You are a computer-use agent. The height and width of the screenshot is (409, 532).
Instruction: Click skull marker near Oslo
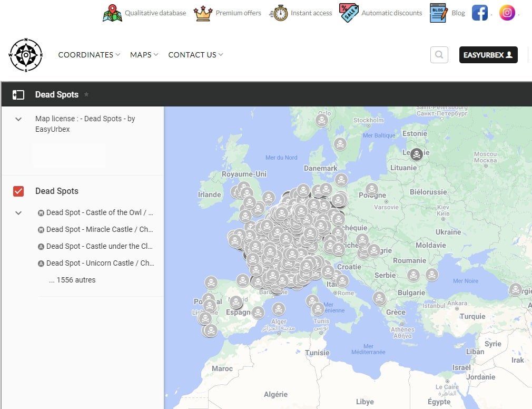click(x=322, y=120)
